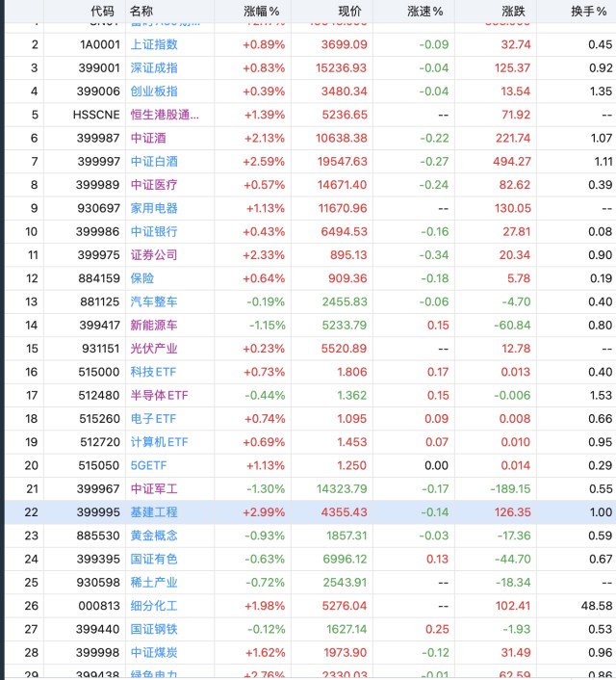Image resolution: width=616 pixels, height=680 pixels.
Task: Click price 895.13 of 证券公司
Action: (348, 255)
